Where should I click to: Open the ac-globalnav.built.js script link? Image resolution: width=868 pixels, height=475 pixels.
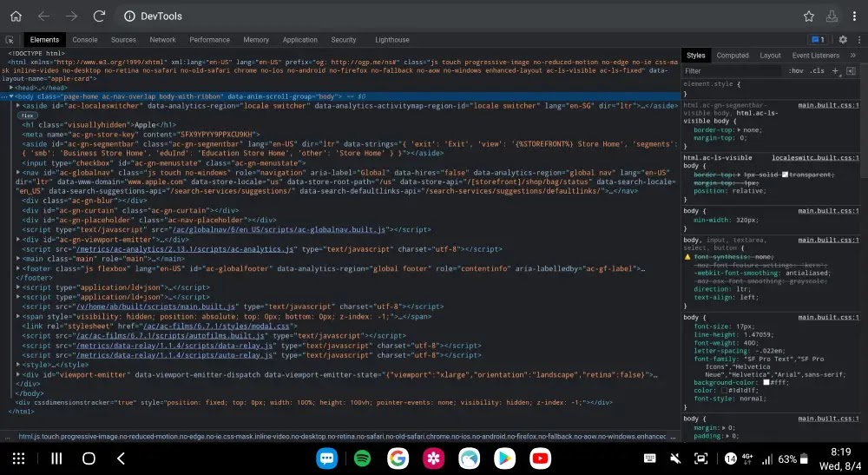point(279,229)
